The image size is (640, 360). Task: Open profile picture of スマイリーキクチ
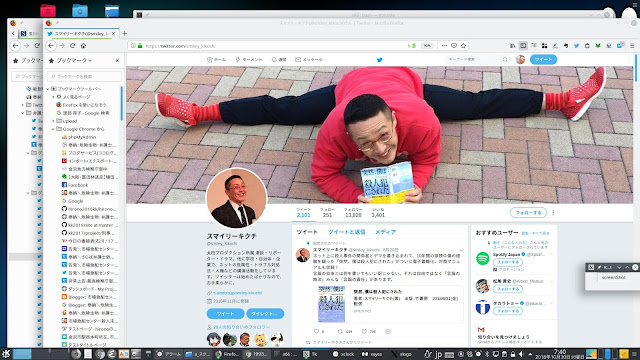coord(236,198)
